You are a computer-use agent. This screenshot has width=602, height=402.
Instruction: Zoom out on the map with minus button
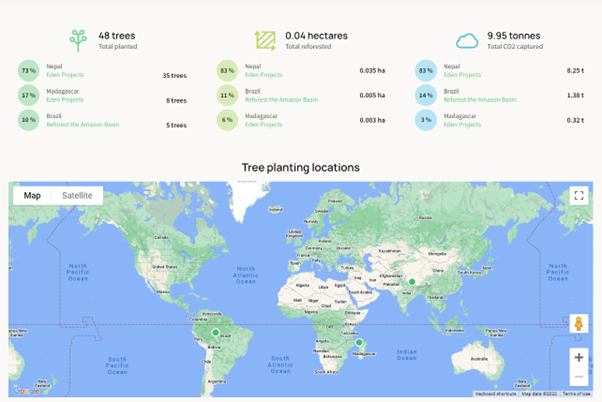pos(579,377)
